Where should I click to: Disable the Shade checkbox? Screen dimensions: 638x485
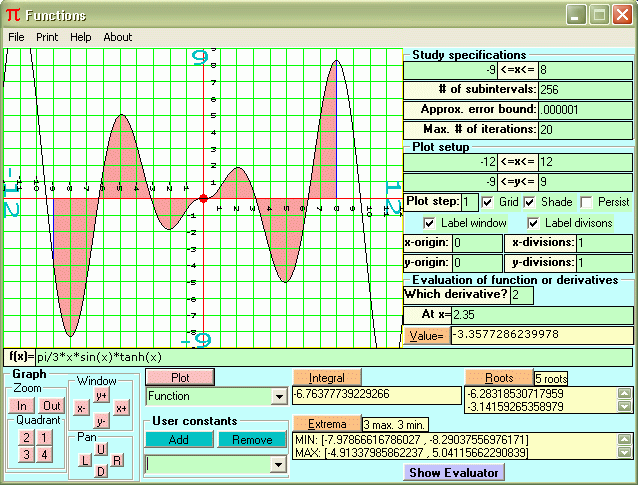point(530,202)
